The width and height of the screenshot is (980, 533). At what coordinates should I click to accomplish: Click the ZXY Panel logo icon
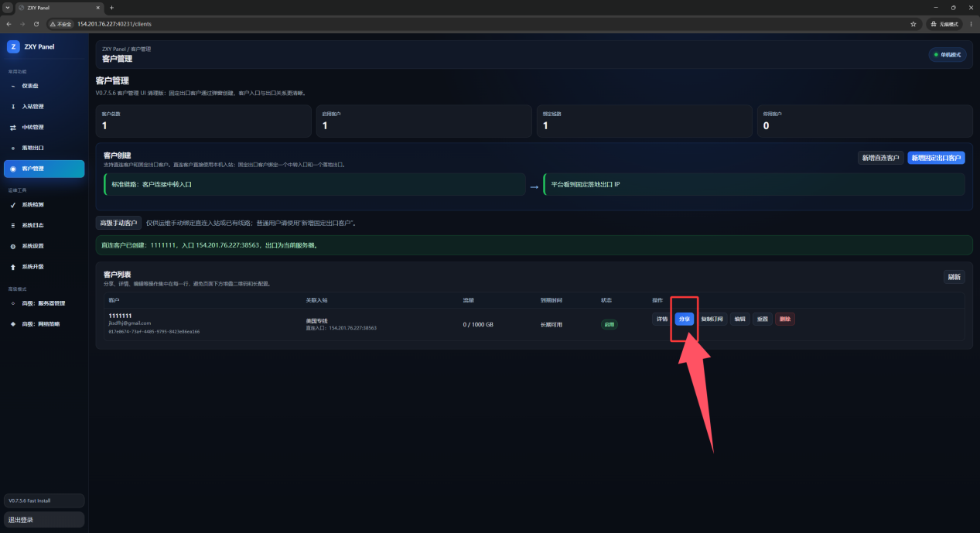(x=13, y=46)
